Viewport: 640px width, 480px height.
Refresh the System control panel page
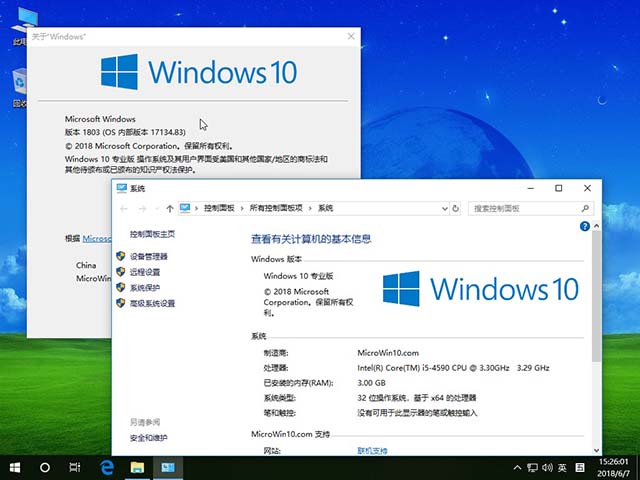click(x=456, y=208)
